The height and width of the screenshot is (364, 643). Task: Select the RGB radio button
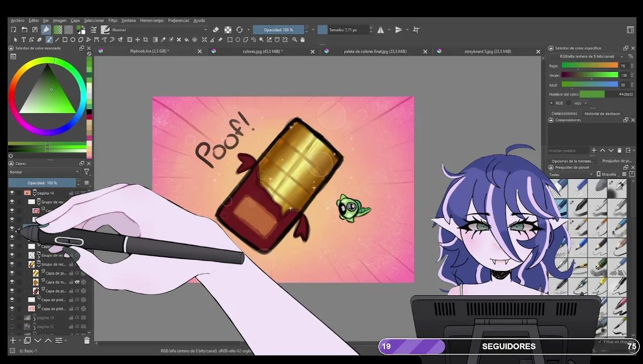552,103
